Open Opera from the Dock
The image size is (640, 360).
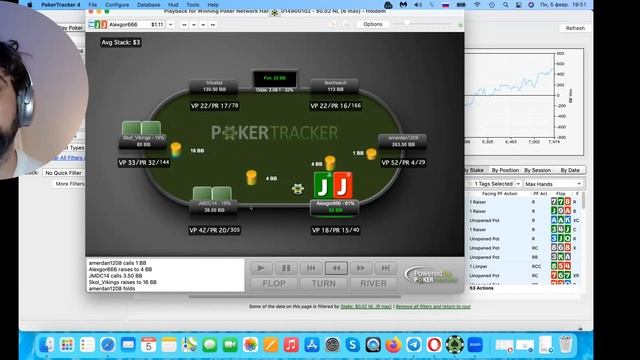point(434,345)
